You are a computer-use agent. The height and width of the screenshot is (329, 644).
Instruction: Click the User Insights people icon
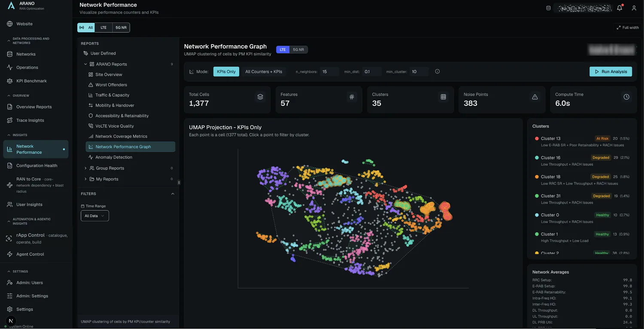click(x=10, y=205)
